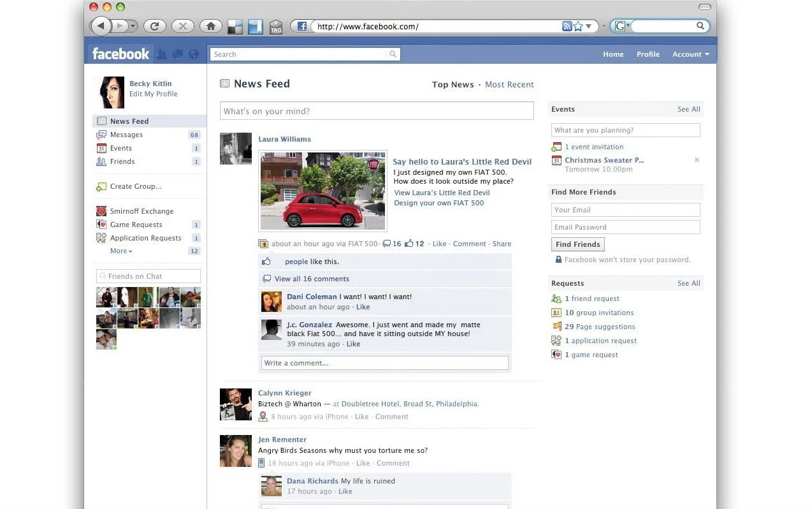Viewport: 812px width, 509px height.
Task: Like Dani Coleman's comment
Action: (x=363, y=307)
